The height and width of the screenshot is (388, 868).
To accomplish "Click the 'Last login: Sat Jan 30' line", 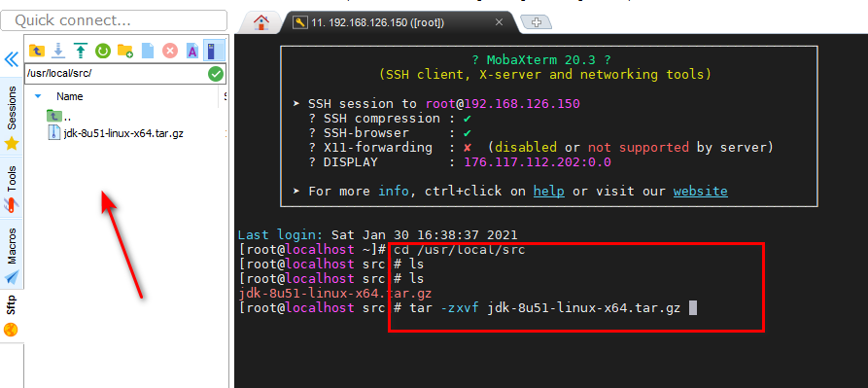I will click(377, 234).
